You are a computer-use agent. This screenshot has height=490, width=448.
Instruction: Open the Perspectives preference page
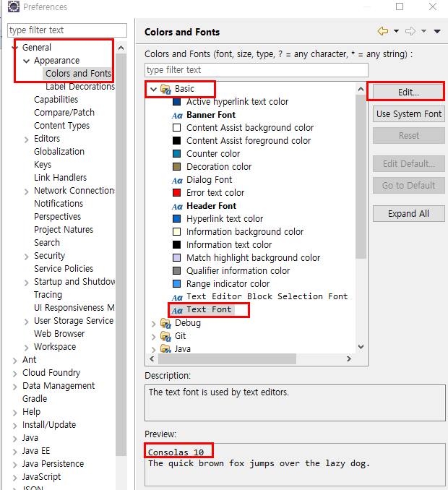58,217
